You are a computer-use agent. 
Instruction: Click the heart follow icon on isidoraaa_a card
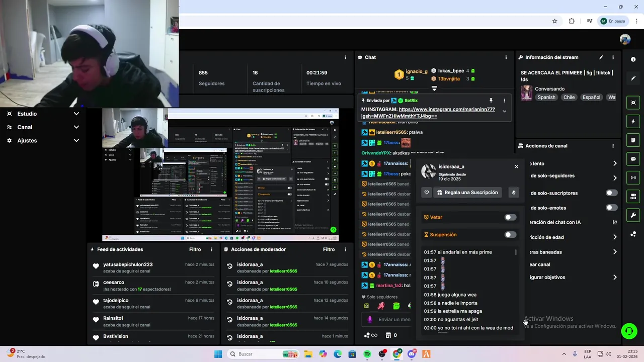427,193
